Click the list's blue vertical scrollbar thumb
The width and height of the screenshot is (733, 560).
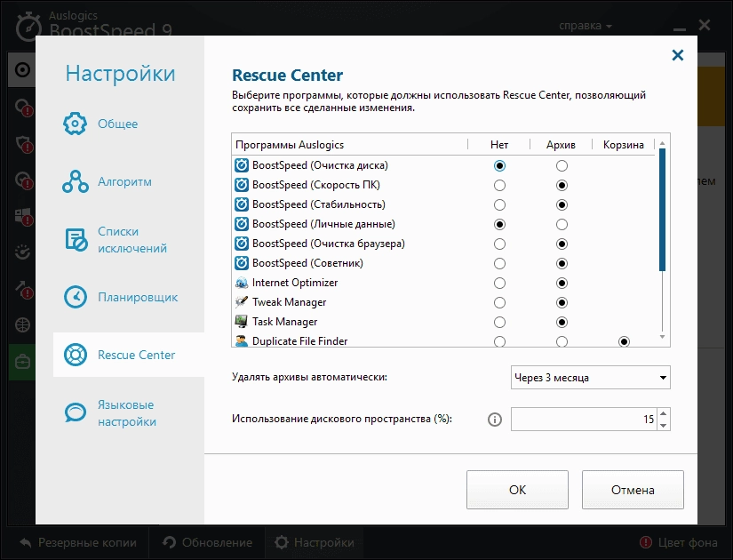click(x=662, y=210)
